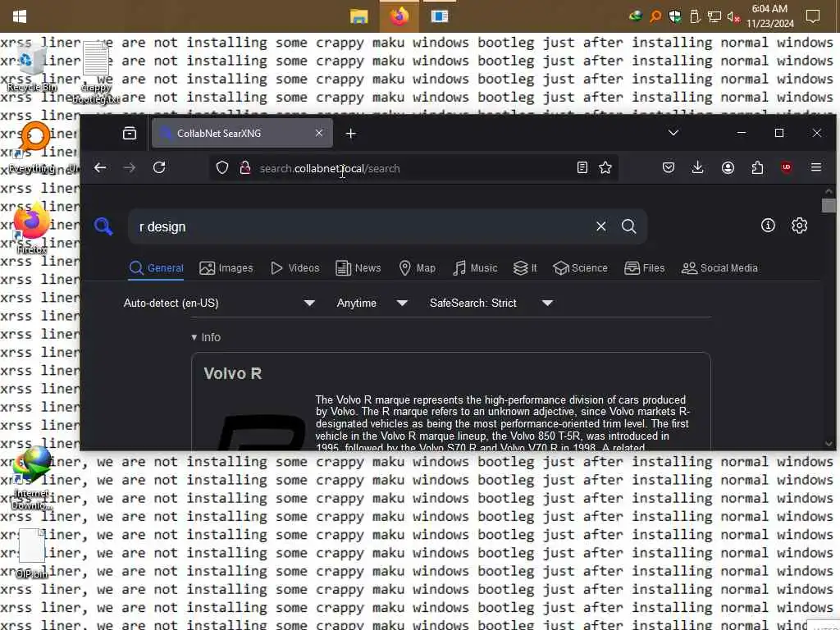This screenshot has height=630, width=840.
Task: Submit the search with magnifier button
Action: 629,226
